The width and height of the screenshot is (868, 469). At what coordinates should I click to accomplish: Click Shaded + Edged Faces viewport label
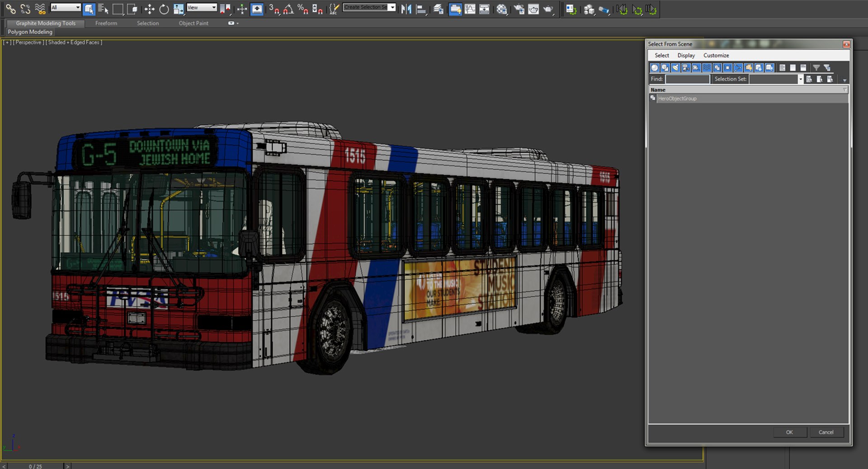click(x=74, y=42)
